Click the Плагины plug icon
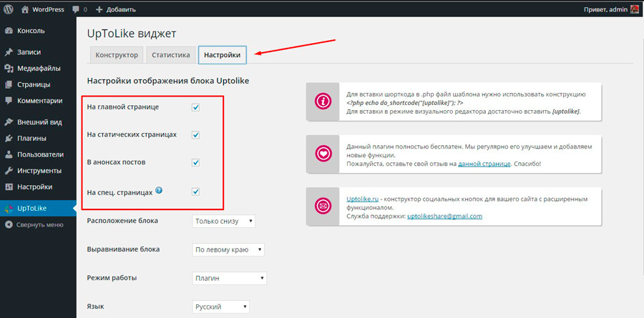 [9, 139]
